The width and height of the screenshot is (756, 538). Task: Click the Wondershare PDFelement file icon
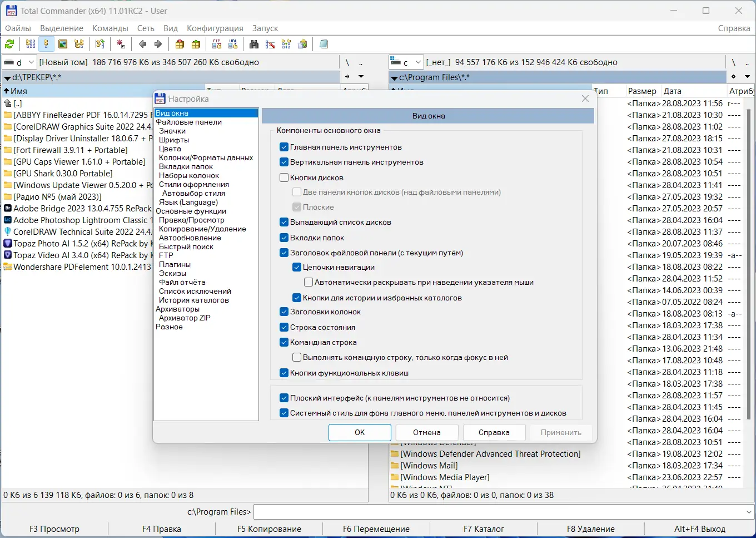pyautogui.click(x=8, y=266)
